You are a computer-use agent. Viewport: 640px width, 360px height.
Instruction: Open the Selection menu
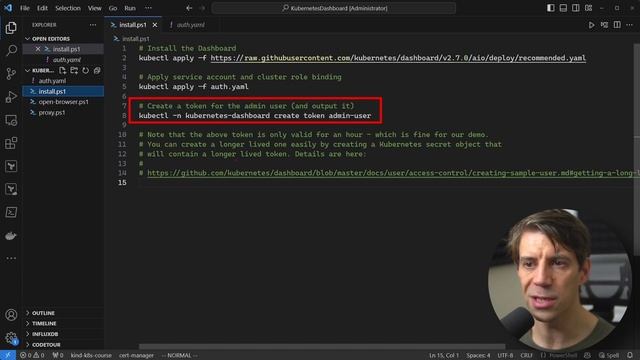click(x=68, y=8)
